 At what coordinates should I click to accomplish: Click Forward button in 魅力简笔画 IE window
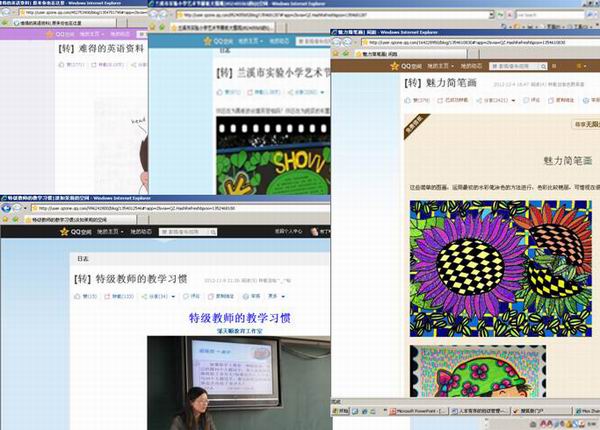[x=347, y=42]
